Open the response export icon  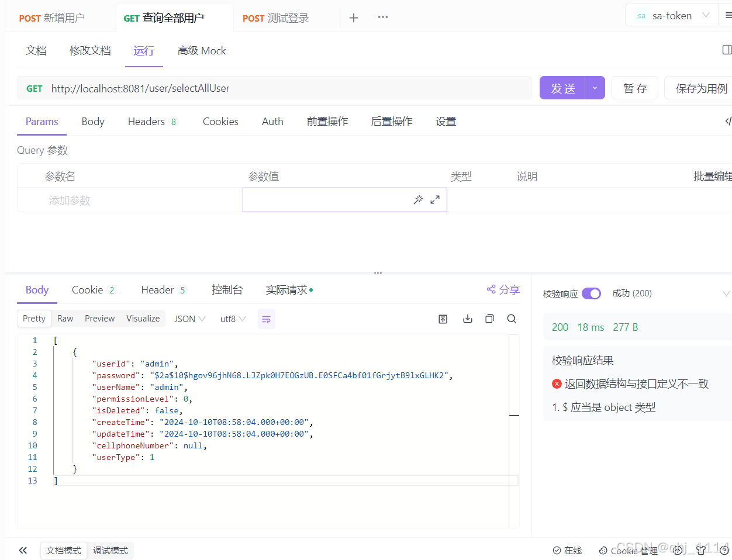tap(443, 319)
